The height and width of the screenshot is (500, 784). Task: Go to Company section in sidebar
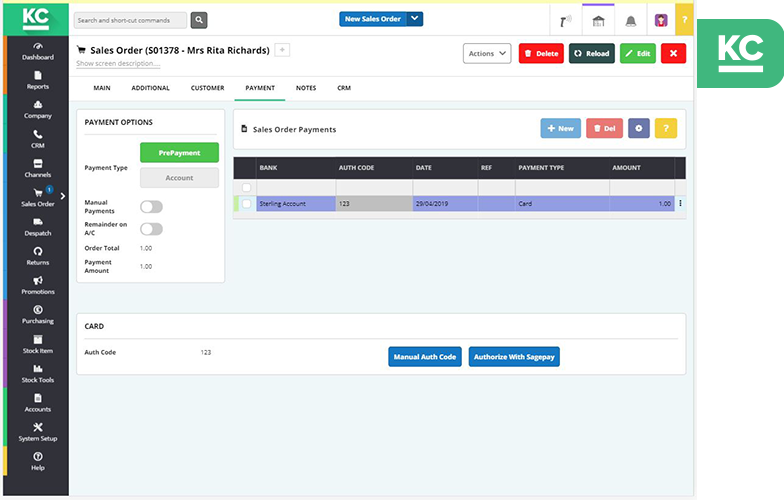pos(38,110)
